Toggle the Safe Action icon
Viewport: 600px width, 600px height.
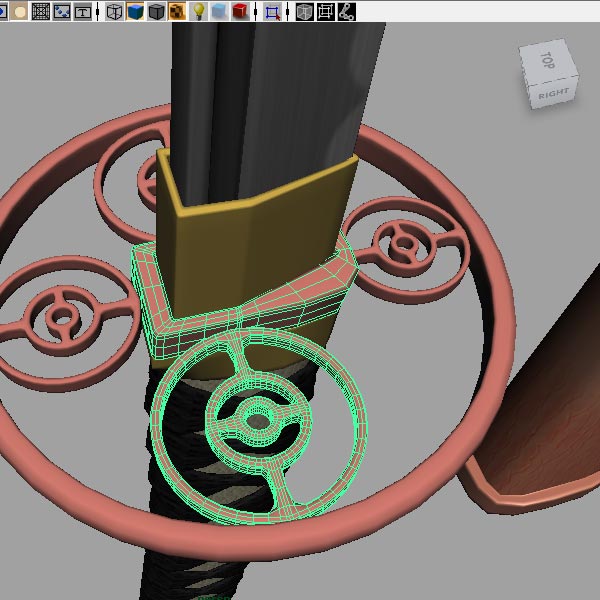coord(62,11)
